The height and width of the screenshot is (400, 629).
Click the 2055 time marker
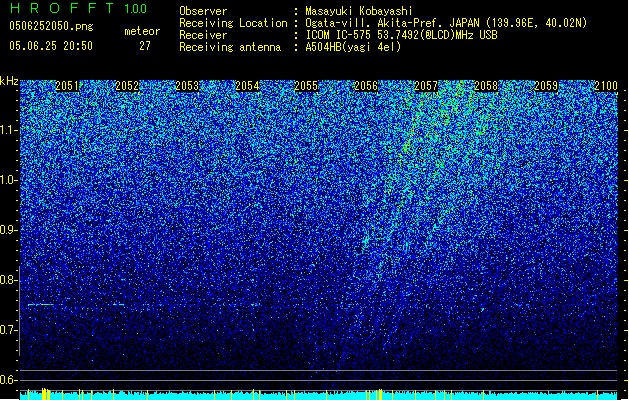(x=306, y=86)
